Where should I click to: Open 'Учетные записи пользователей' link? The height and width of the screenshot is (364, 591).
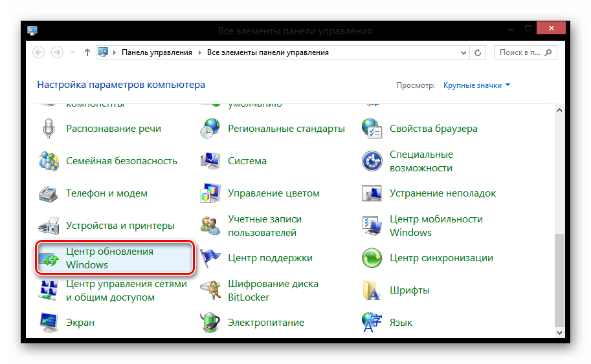(x=264, y=226)
